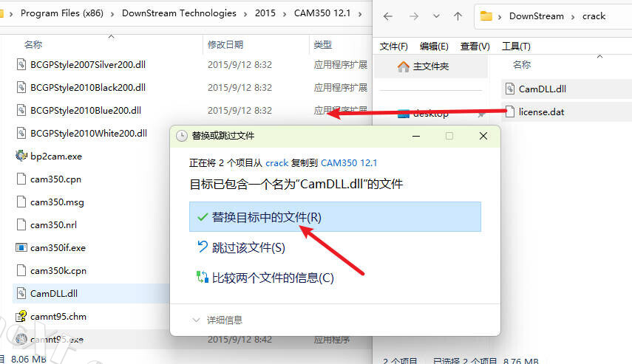Select license.dat file name
632x364 pixels.
541,112
